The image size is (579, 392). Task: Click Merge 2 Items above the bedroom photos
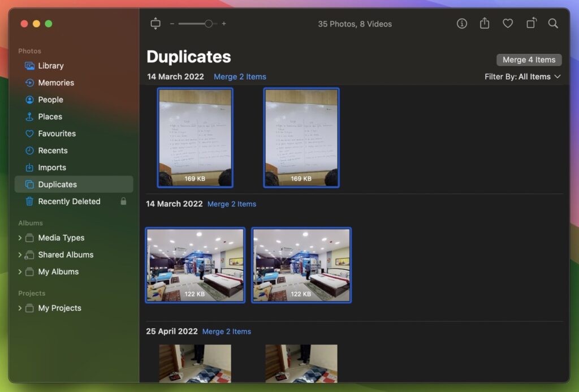[232, 204]
